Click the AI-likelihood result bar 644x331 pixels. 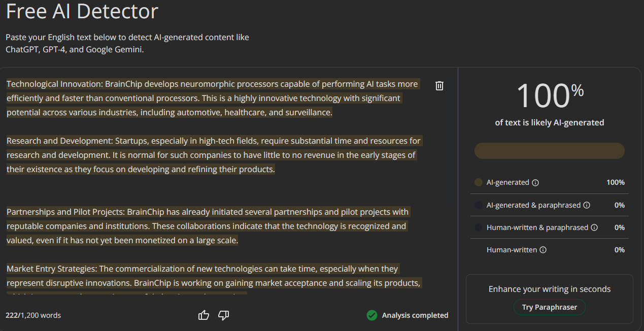pos(549,151)
